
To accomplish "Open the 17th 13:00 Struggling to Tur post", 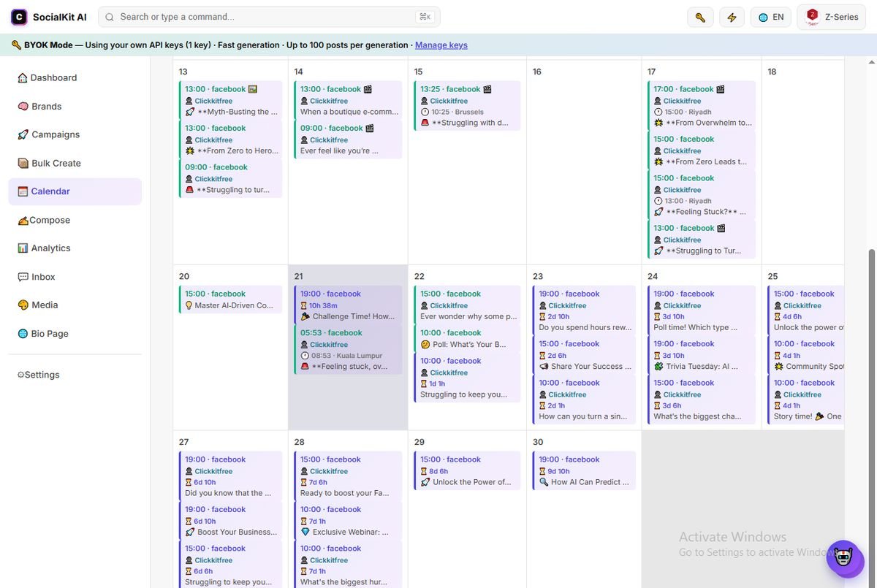I will coord(702,240).
